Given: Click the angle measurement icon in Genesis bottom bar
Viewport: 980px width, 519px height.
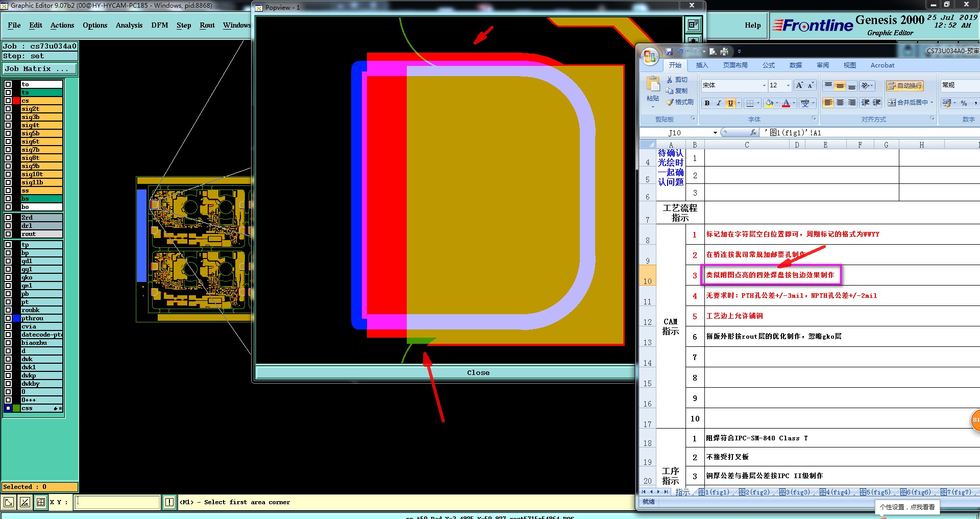Looking at the screenshot, I should pyautogui.click(x=24, y=502).
